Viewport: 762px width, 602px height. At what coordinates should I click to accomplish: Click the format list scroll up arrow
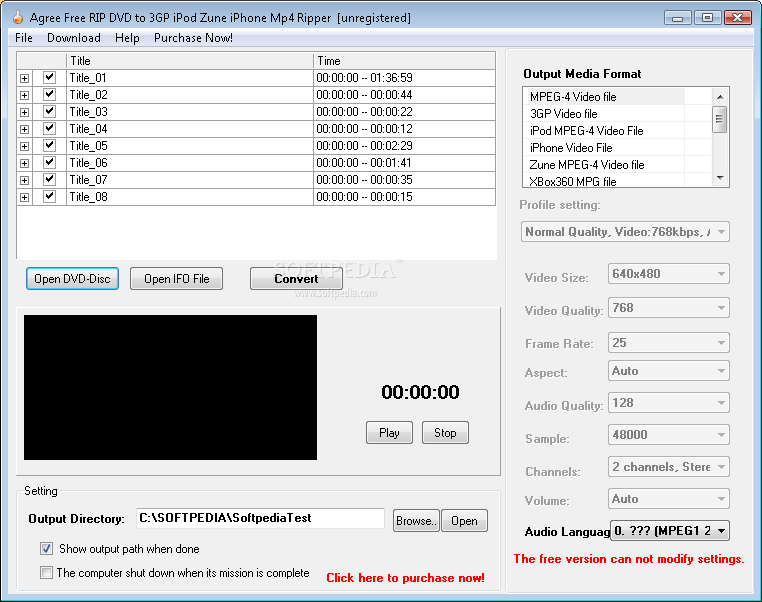720,97
